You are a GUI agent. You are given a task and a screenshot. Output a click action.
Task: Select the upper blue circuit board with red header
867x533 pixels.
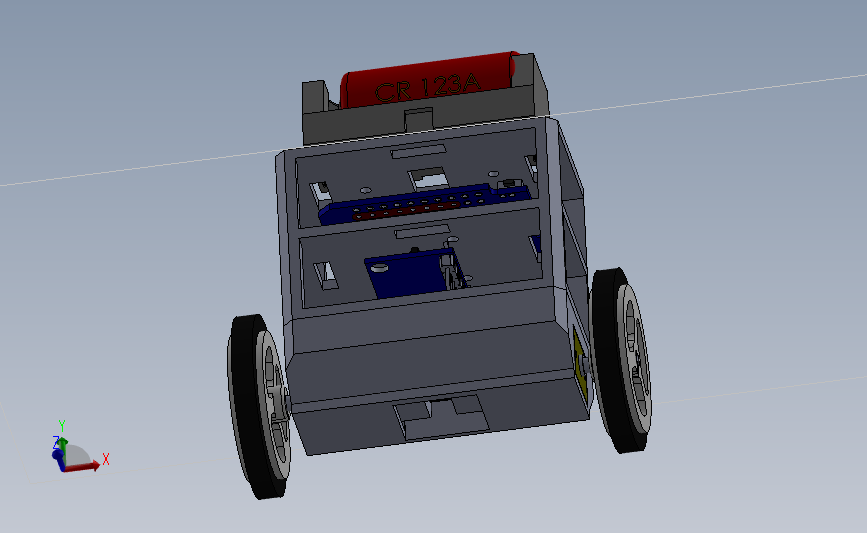tap(423, 204)
